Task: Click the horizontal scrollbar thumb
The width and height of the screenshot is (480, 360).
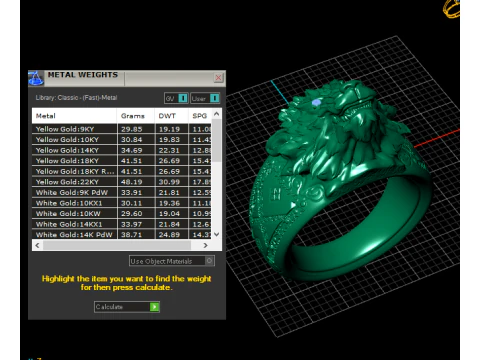Action: click(117, 245)
